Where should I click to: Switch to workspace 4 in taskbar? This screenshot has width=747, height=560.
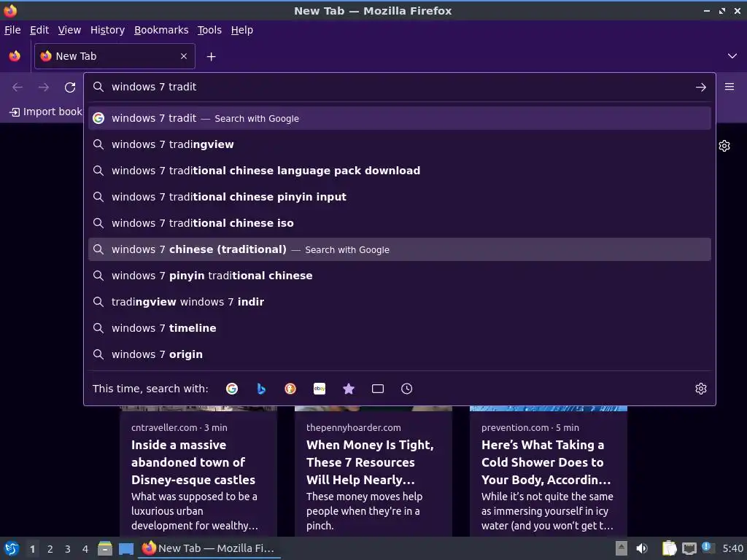click(85, 549)
